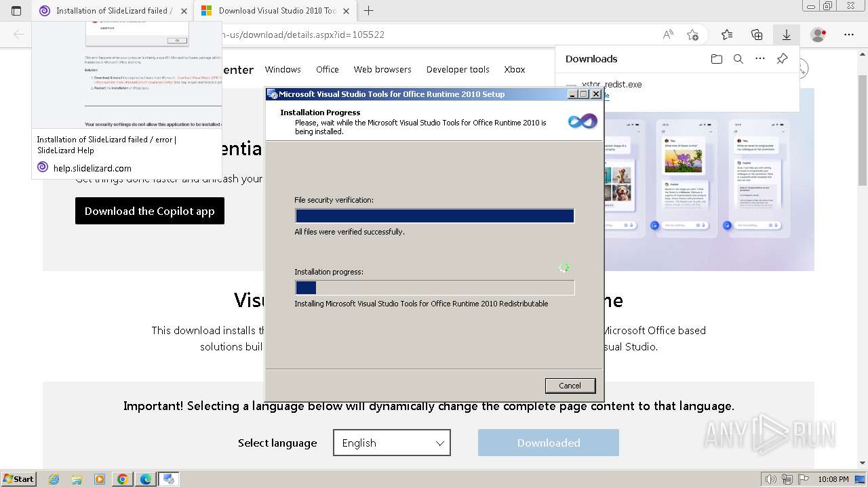Click the Installation progress bar
This screenshot has width=868, height=488.
[x=435, y=287]
